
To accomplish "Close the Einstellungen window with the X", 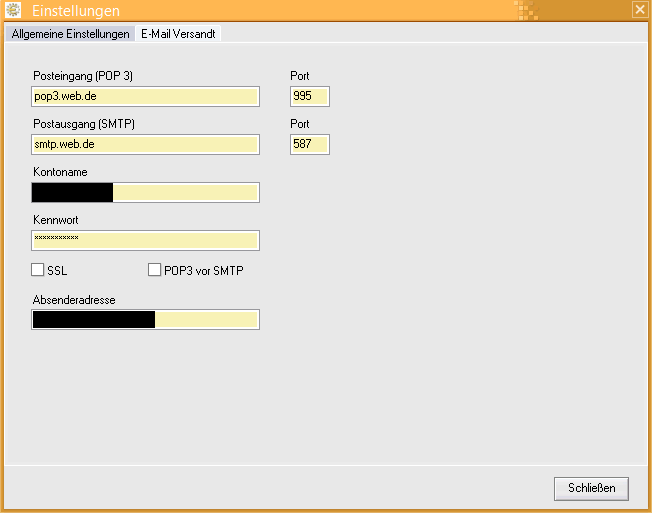I will 640,9.
